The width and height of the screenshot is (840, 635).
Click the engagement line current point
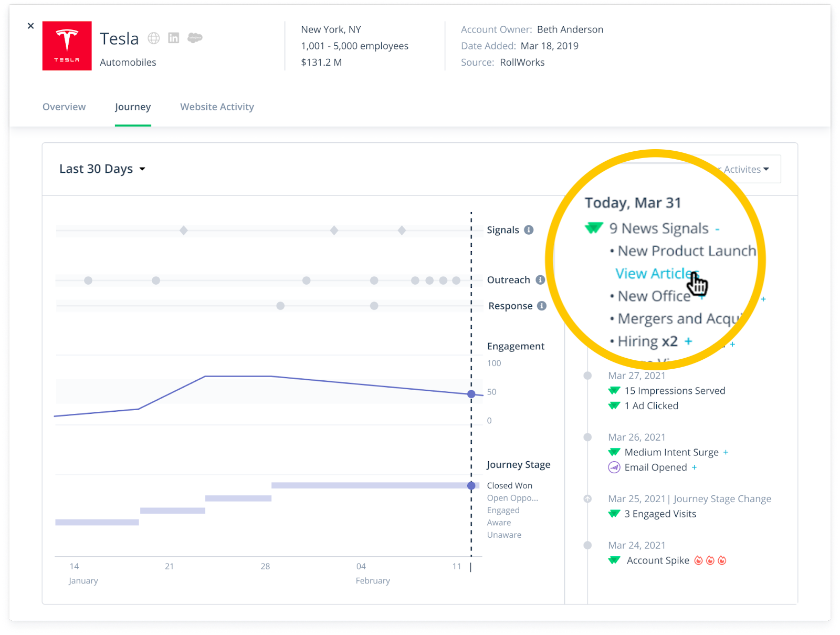click(x=471, y=394)
